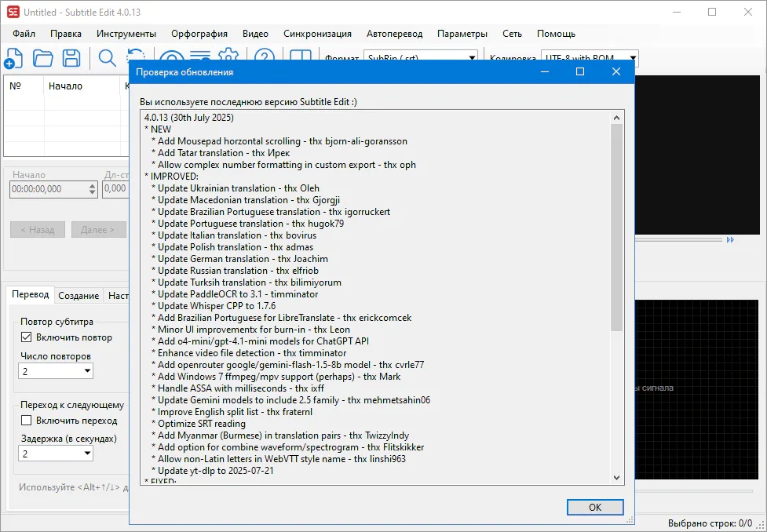The height and width of the screenshot is (532, 767).
Task: Uncheck the Включить повтор checkbox
Action: (x=27, y=337)
